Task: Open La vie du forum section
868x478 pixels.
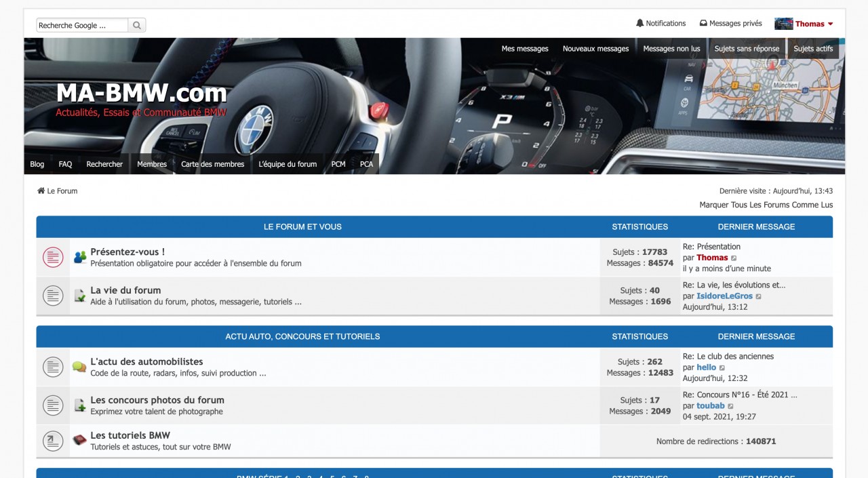Action: tap(125, 290)
